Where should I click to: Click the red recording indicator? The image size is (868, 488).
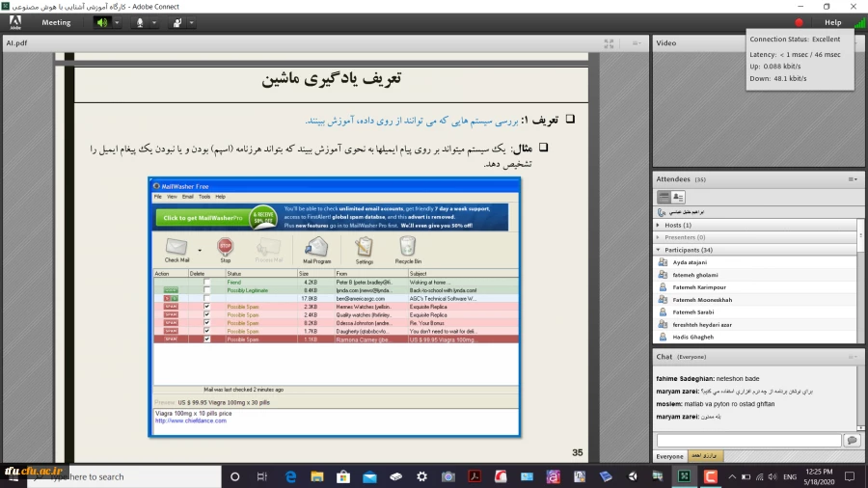tap(799, 23)
